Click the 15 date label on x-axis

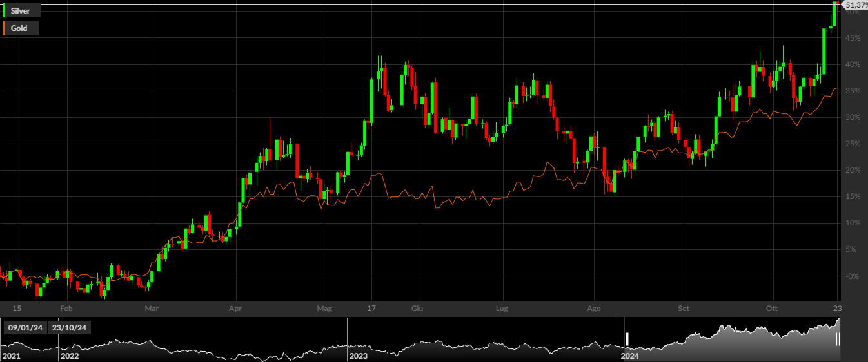coord(17,309)
